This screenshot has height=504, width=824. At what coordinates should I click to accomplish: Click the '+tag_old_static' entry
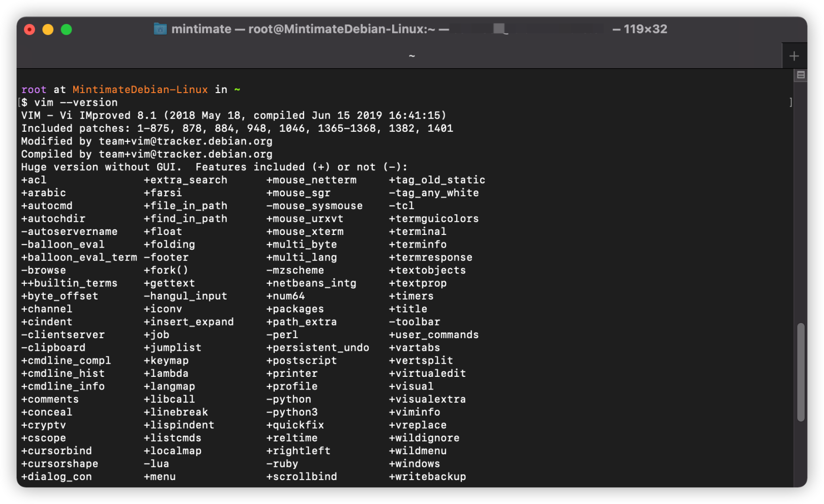[437, 180]
